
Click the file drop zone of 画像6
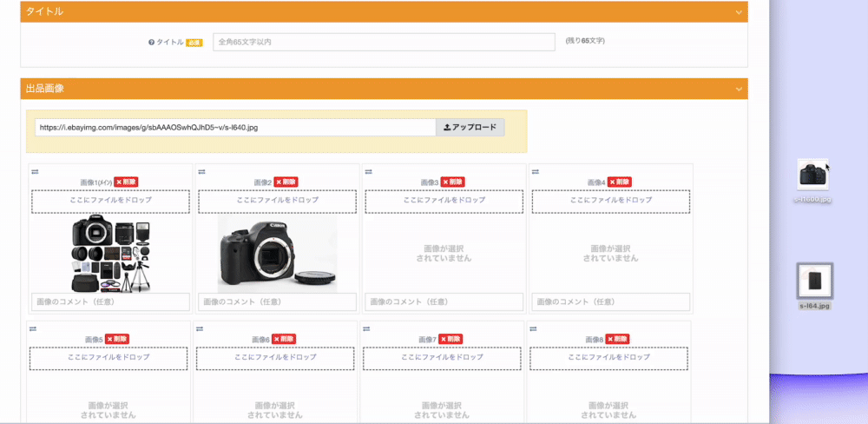coord(275,359)
